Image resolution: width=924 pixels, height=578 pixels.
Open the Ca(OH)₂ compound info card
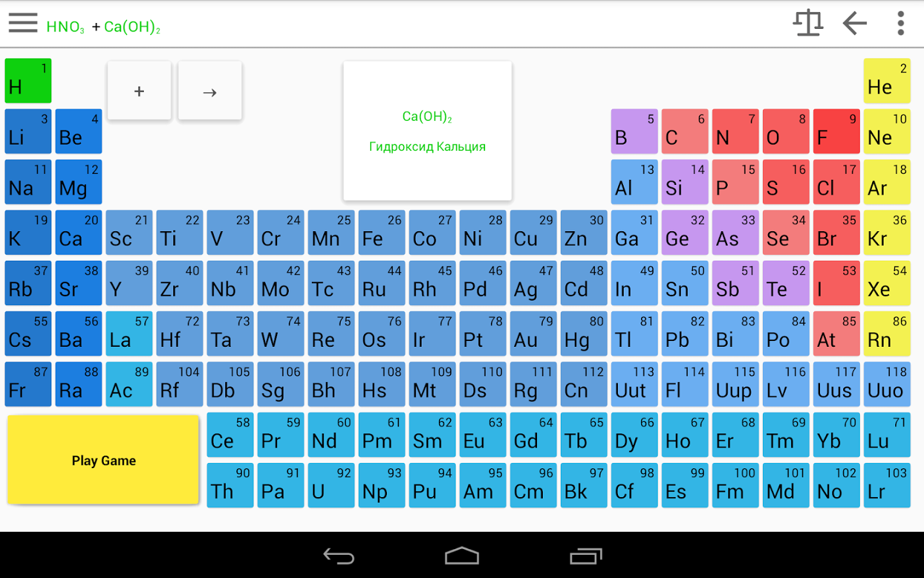coord(427,131)
